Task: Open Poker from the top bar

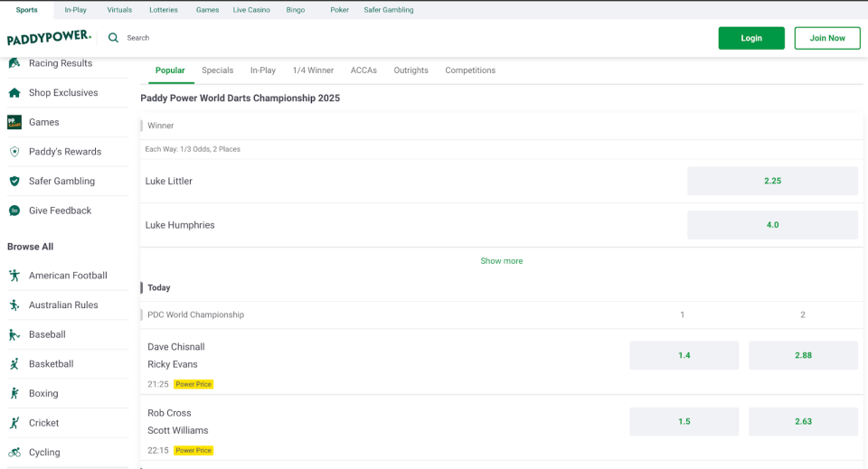Action: (339, 10)
